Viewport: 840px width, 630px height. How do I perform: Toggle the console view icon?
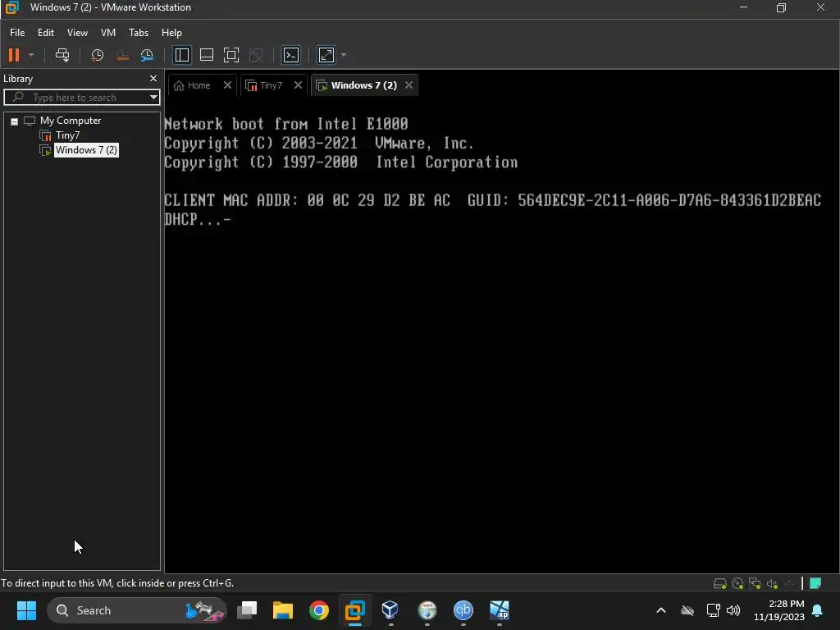[291, 55]
